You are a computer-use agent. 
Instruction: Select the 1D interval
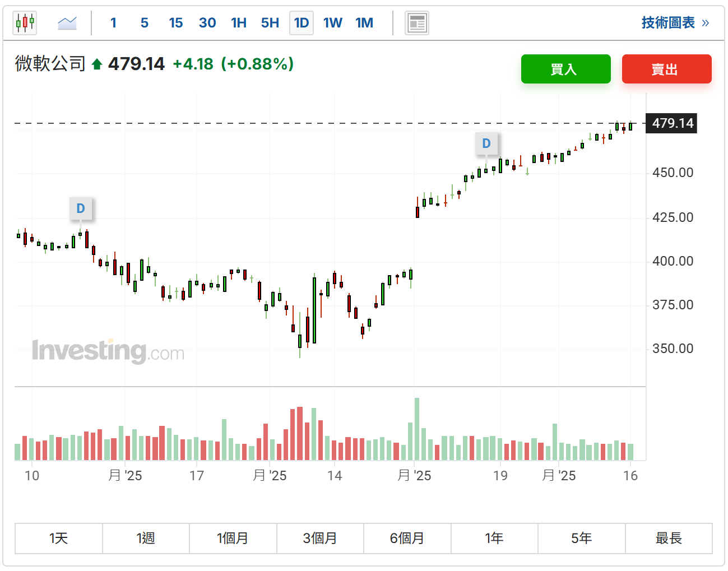pyautogui.click(x=302, y=23)
